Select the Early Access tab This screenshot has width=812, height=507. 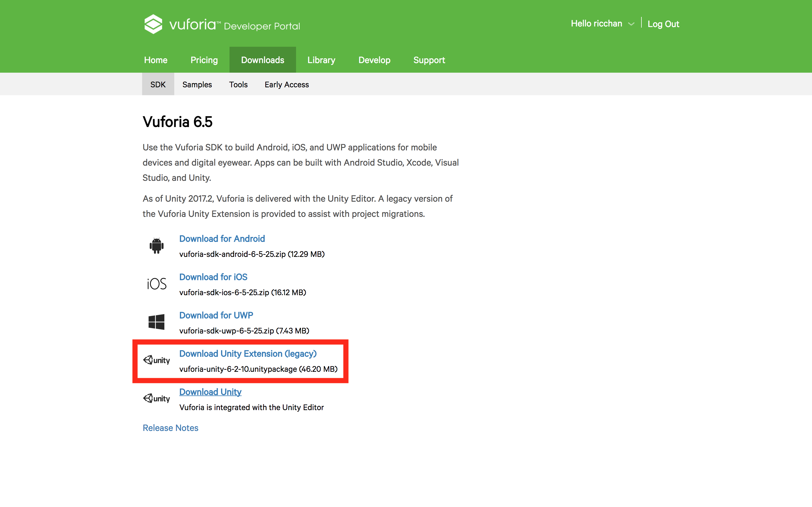[x=286, y=84]
